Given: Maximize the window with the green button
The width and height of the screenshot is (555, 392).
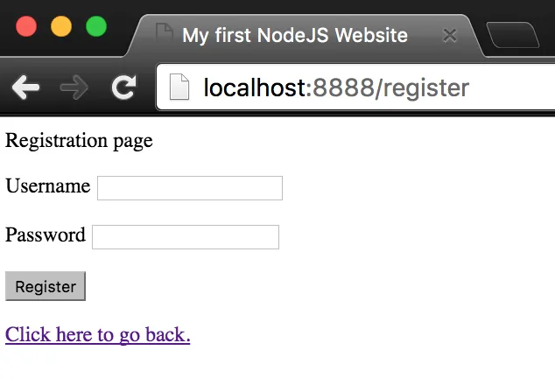Looking at the screenshot, I should coord(96,26).
